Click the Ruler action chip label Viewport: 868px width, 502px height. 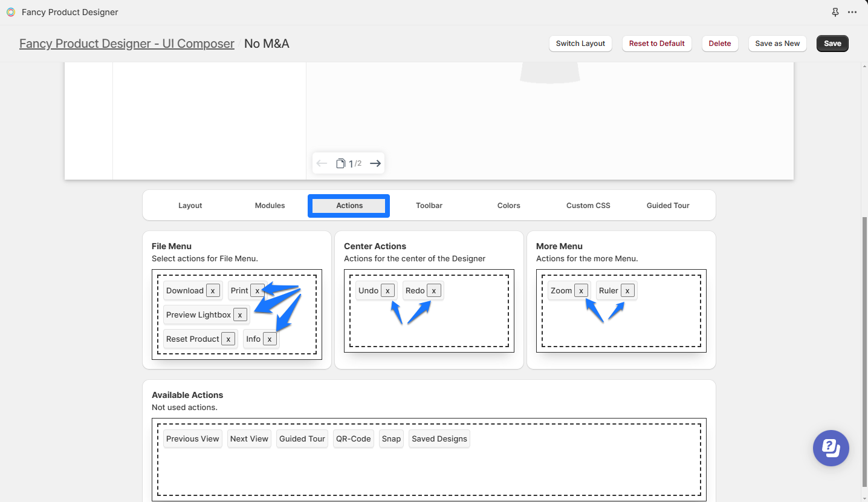click(x=609, y=291)
